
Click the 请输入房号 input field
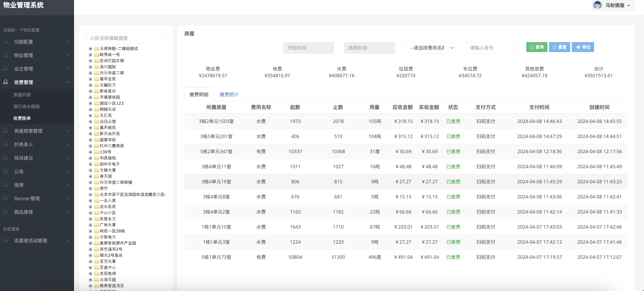click(491, 48)
